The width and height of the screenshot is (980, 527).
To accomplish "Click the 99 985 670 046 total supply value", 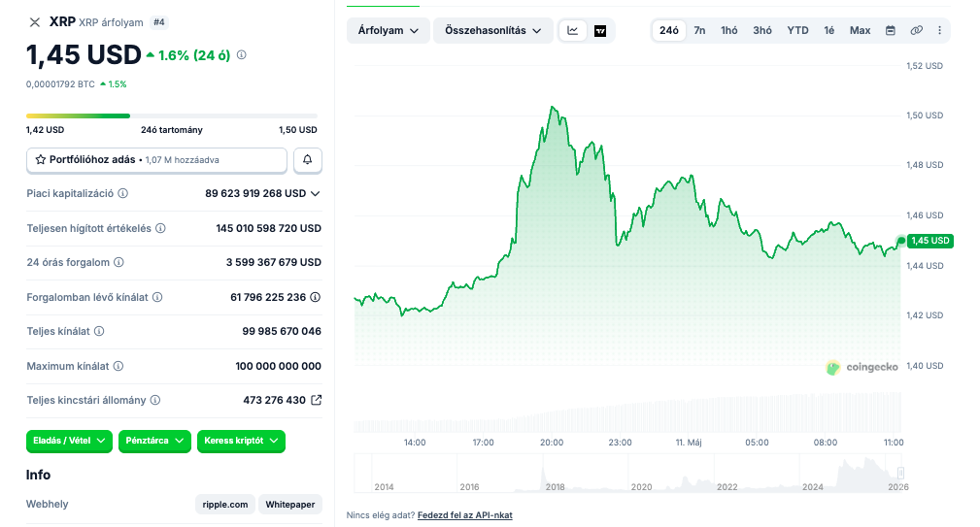I will pyautogui.click(x=282, y=331).
